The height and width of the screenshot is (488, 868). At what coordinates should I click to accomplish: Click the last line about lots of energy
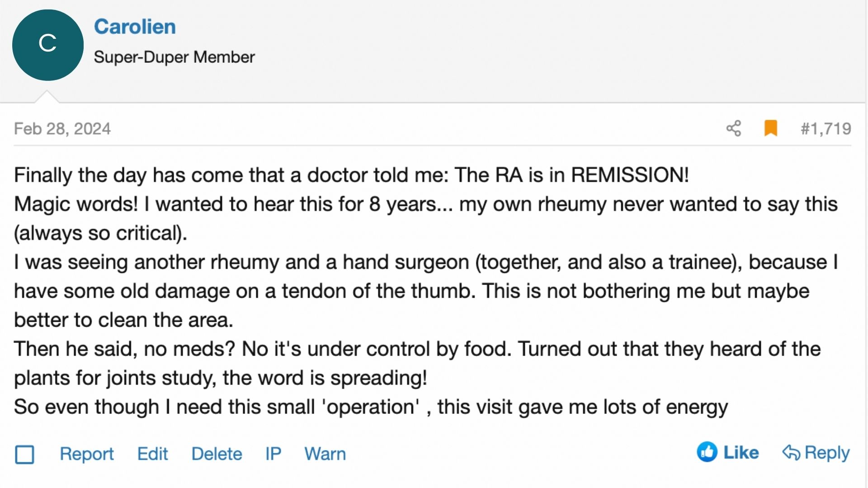click(371, 407)
